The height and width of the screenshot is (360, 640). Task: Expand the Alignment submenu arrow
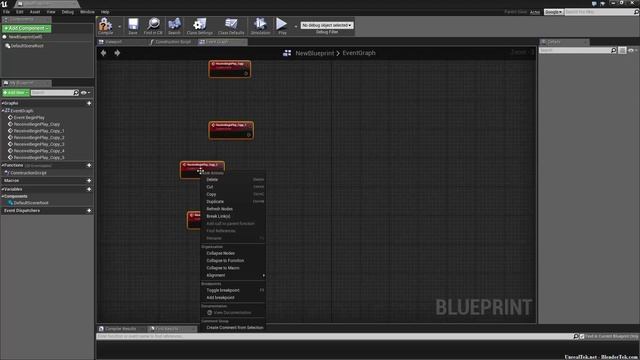[x=264, y=276]
